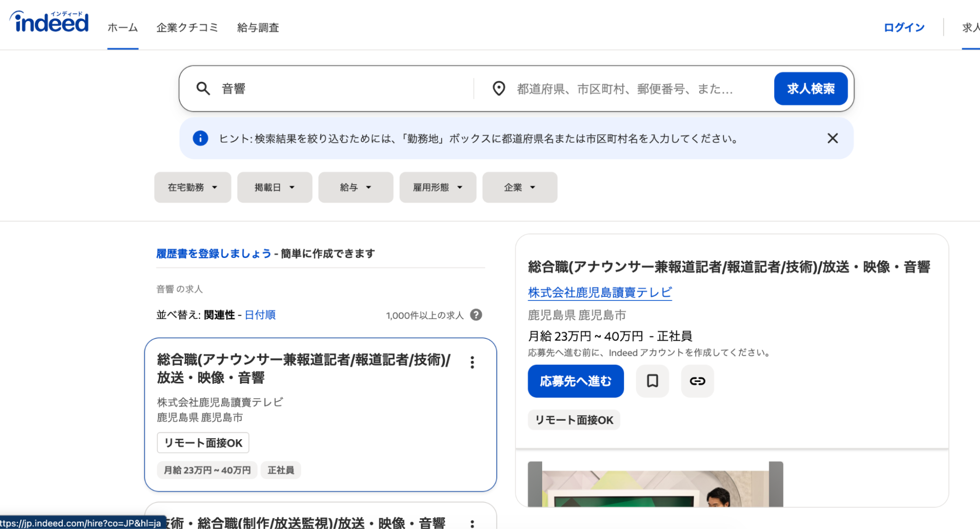This screenshot has width=980, height=529.
Task: Click the blue info icon in hint
Action: (200, 139)
